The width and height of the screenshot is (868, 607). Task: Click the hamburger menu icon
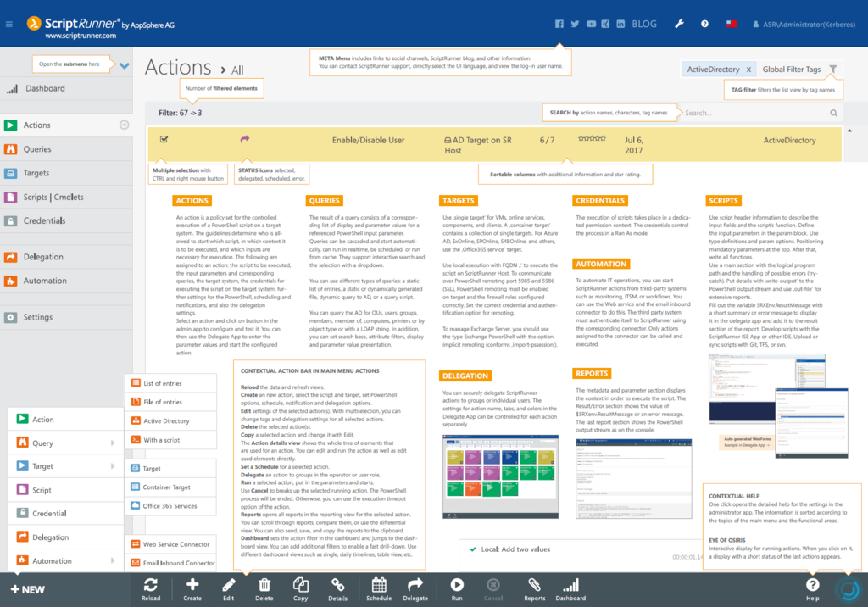click(x=8, y=25)
